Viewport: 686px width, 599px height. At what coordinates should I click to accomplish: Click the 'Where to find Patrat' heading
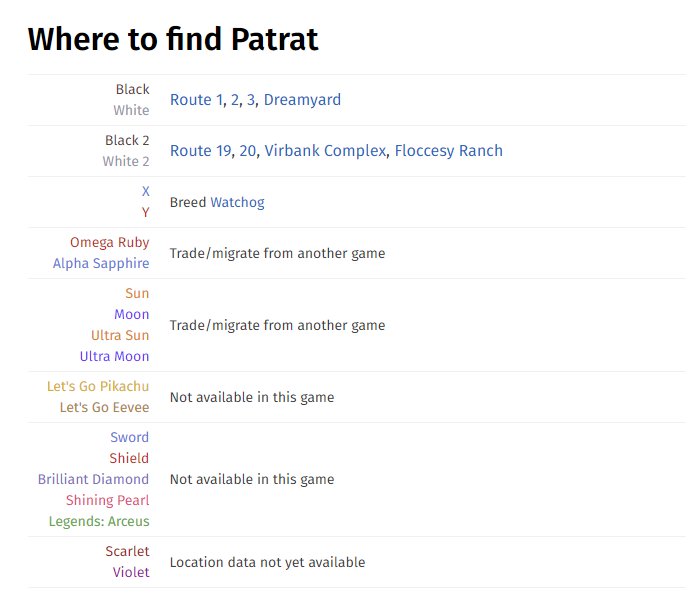(173, 39)
